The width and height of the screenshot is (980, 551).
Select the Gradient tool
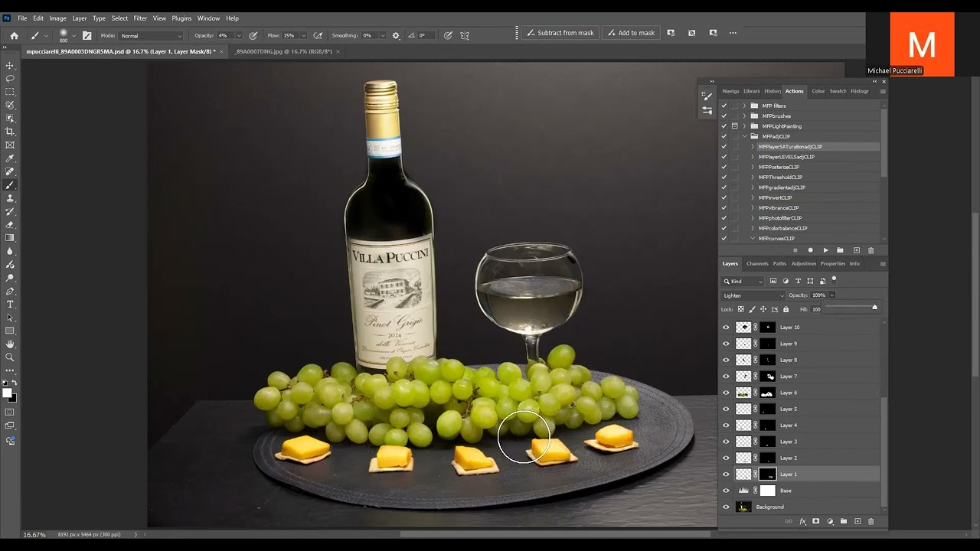pos(10,238)
